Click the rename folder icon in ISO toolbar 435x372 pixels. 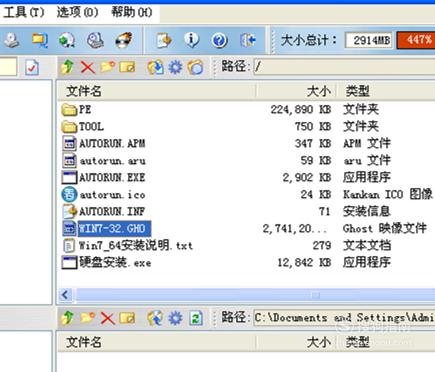click(127, 67)
